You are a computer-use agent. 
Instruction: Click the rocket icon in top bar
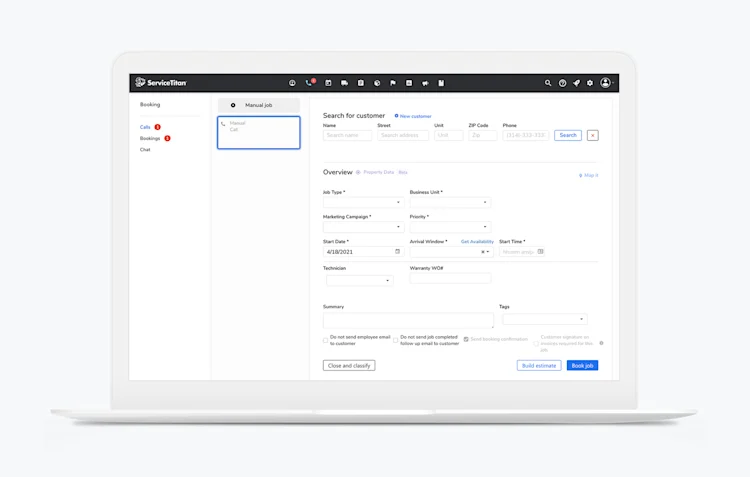point(576,83)
